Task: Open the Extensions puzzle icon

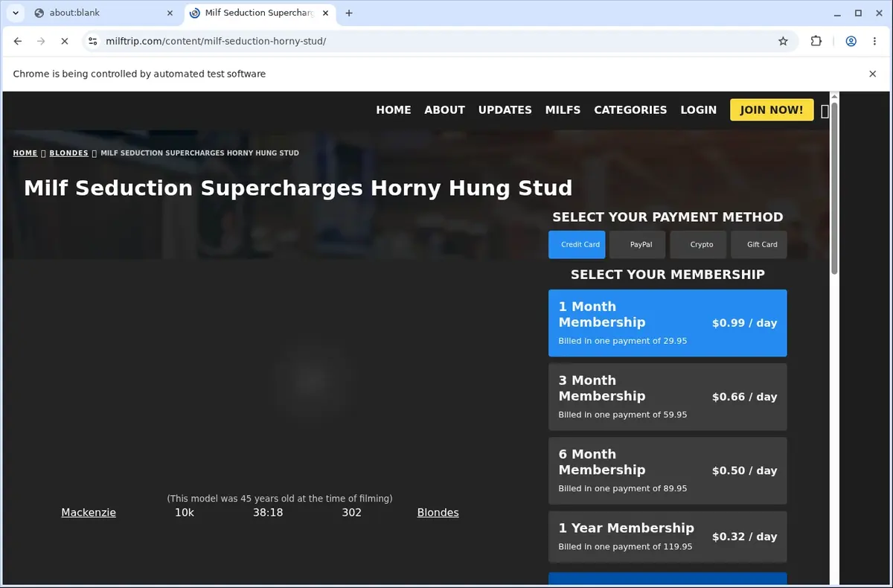Action: point(816,41)
